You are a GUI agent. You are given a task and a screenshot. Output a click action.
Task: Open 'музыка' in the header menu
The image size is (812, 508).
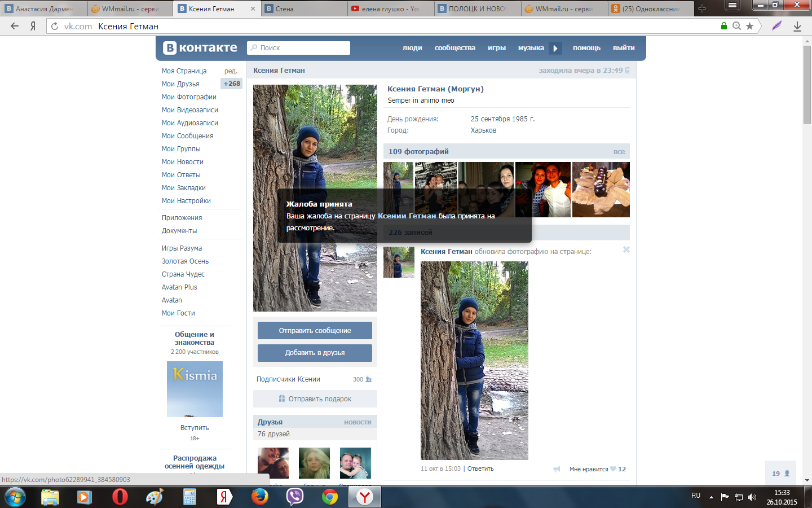tap(531, 48)
